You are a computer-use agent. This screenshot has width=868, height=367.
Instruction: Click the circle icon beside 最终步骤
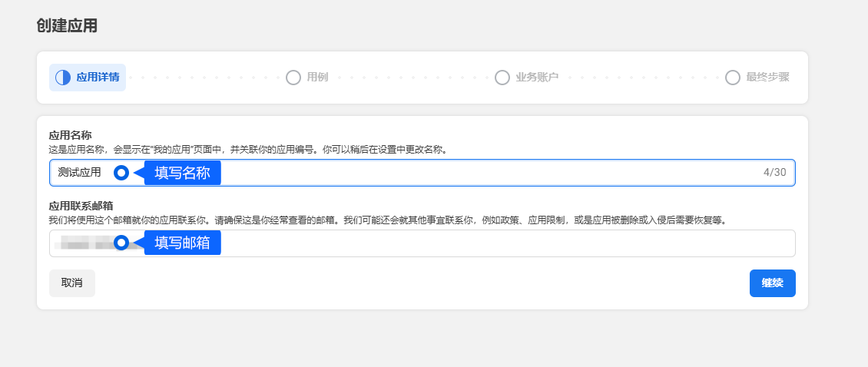click(x=733, y=78)
